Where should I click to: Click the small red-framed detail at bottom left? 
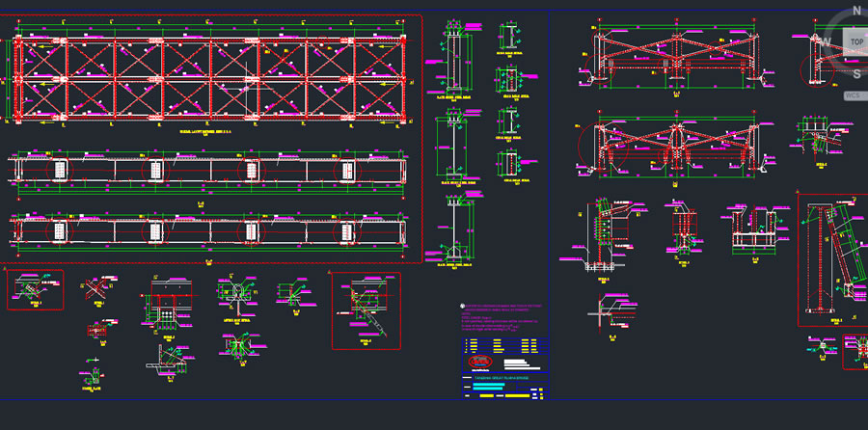point(36,290)
